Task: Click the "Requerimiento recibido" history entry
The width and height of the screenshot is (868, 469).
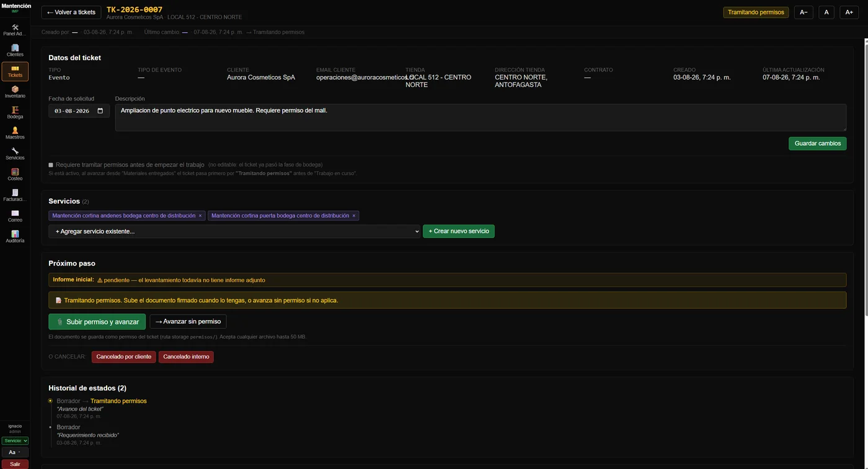Action: pyautogui.click(x=87, y=435)
